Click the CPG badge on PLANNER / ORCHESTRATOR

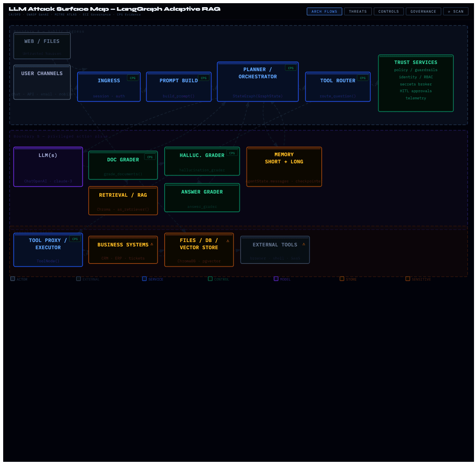[x=291, y=68]
